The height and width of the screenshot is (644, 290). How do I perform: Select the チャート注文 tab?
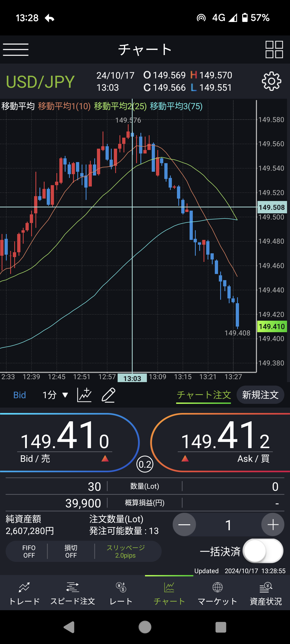pyautogui.click(x=204, y=395)
